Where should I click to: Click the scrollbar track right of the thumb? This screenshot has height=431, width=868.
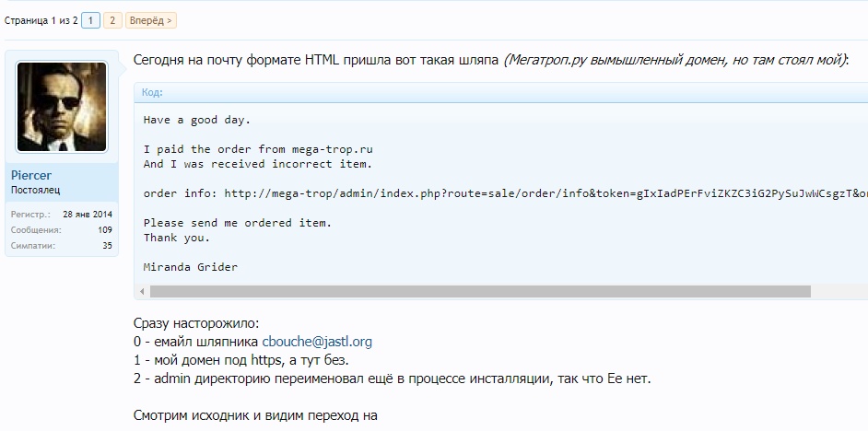(837, 292)
